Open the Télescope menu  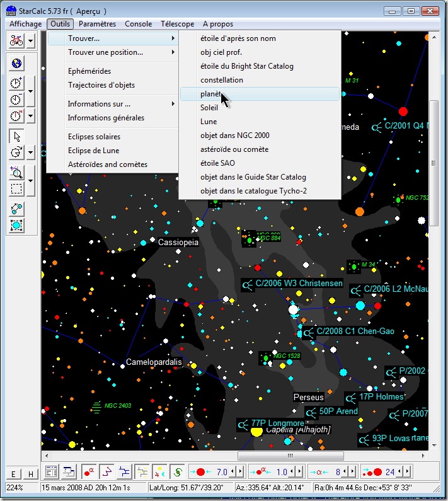[177, 24]
